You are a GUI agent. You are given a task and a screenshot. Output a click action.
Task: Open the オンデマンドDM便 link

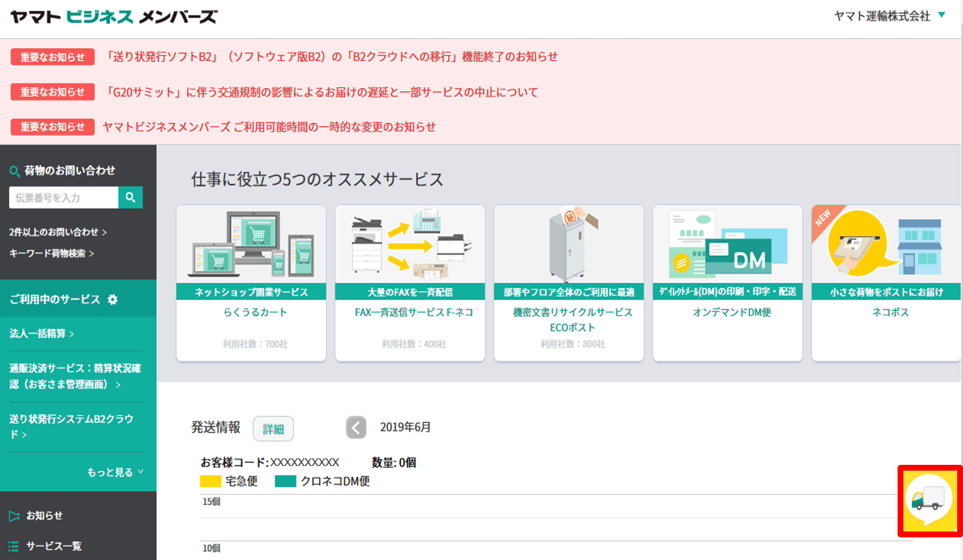click(x=732, y=312)
